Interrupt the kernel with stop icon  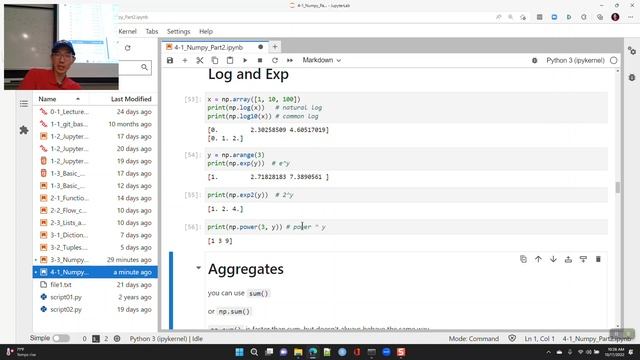(x=260, y=60)
